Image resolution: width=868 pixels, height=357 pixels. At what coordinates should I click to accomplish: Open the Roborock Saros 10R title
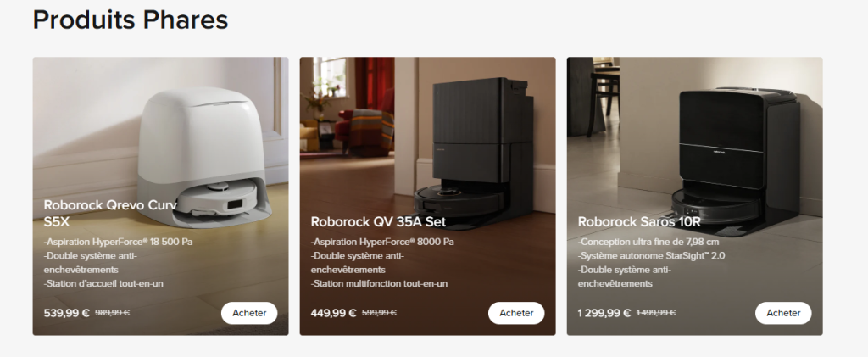tap(639, 222)
